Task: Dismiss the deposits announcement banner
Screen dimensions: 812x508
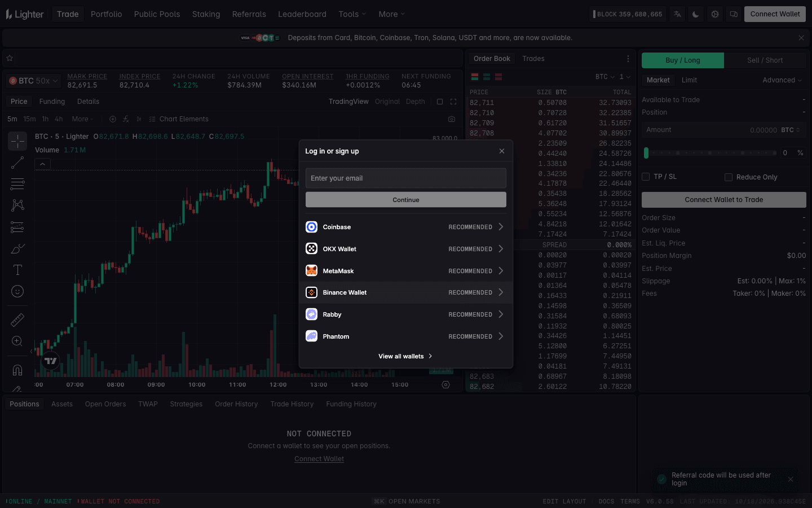Action: [801, 38]
